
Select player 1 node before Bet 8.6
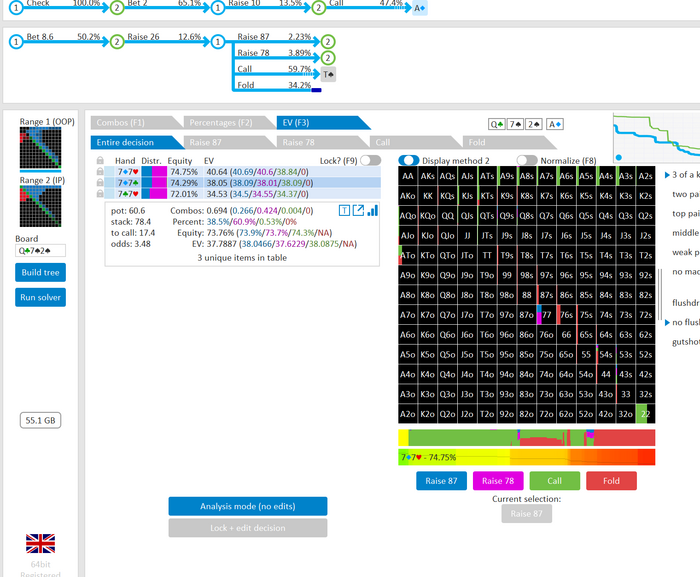(x=16, y=42)
